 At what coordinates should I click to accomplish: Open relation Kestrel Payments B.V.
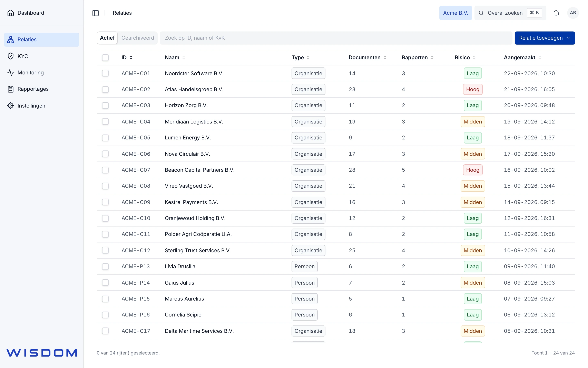click(191, 202)
